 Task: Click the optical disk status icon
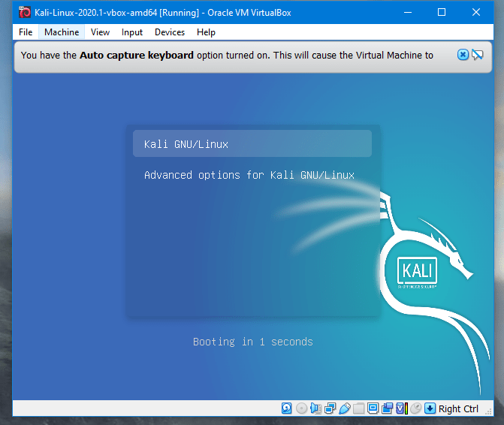(301, 408)
